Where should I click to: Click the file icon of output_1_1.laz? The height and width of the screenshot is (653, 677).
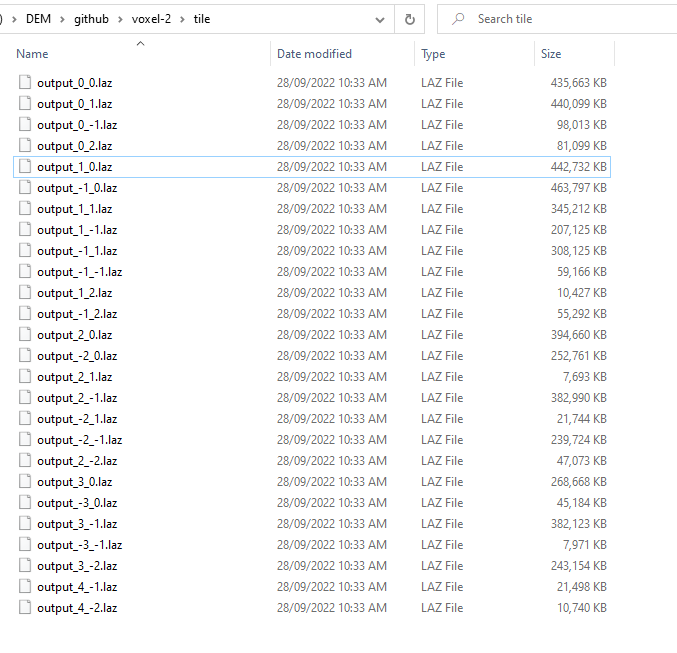(x=25, y=208)
